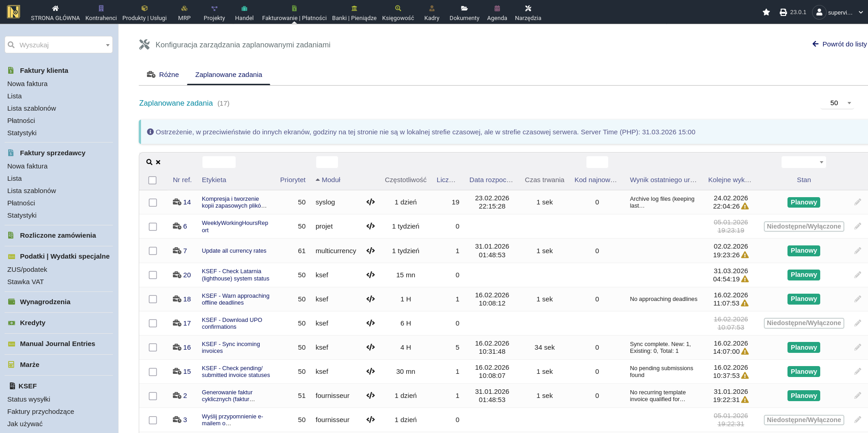Image resolution: width=868 pixels, height=433 pixels.
Task: Open the Stan filter dropdown
Action: (803, 162)
